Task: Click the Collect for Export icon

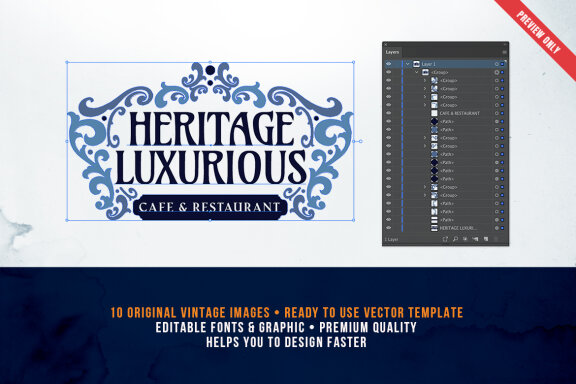Action: coord(445,239)
